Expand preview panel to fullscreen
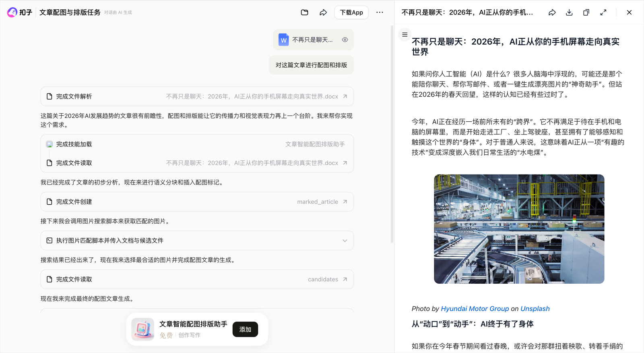 pyautogui.click(x=603, y=12)
